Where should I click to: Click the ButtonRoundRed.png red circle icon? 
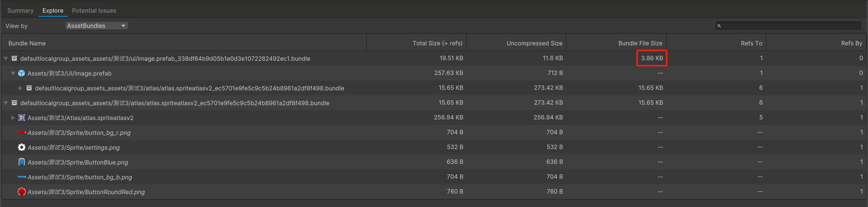coord(21,192)
